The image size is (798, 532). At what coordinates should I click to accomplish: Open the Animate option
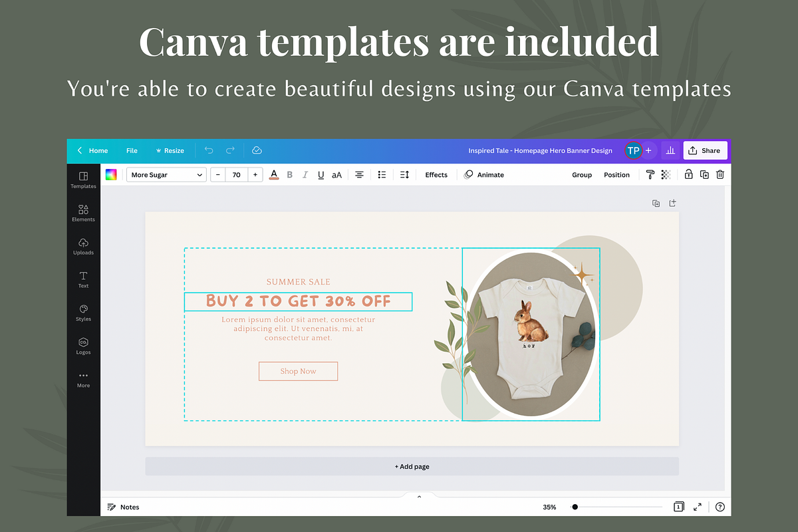coord(484,175)
